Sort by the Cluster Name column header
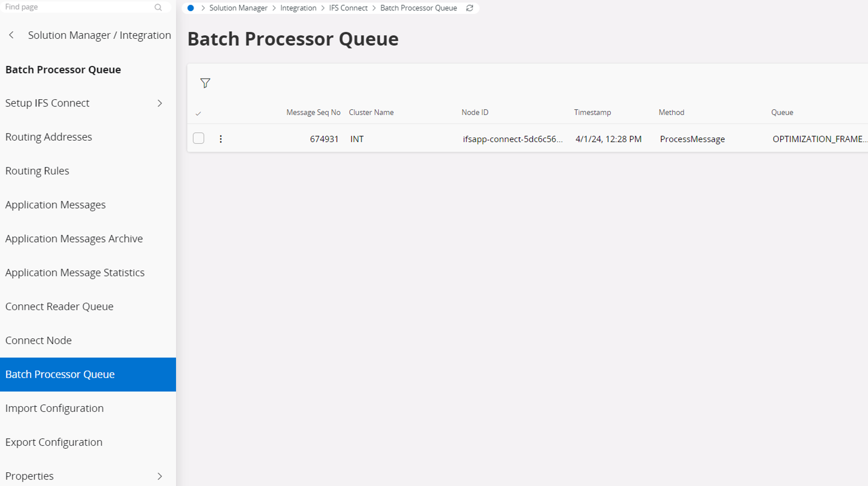Viewport: 868px width, 486px height. tap(371, 112)
